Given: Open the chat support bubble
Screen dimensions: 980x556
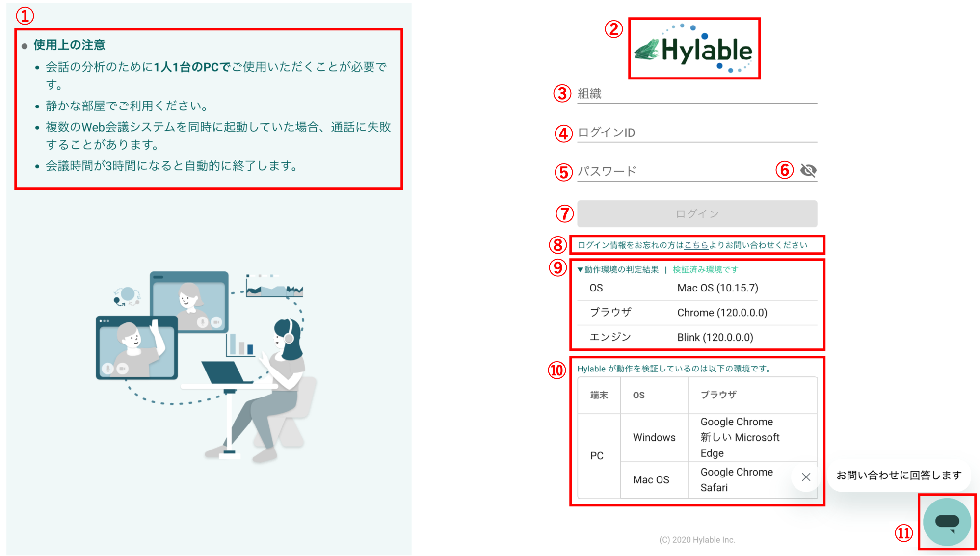Looking at the screenshot, I should (947, 522).
